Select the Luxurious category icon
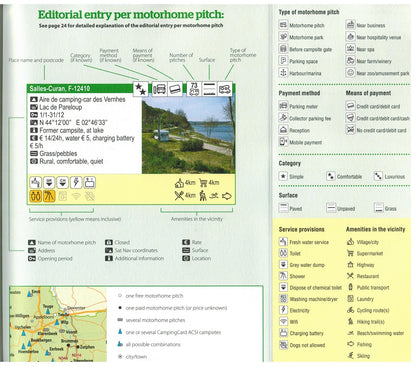Image resolution: width=416 pixels, height=367 pixels. point(378,176)
